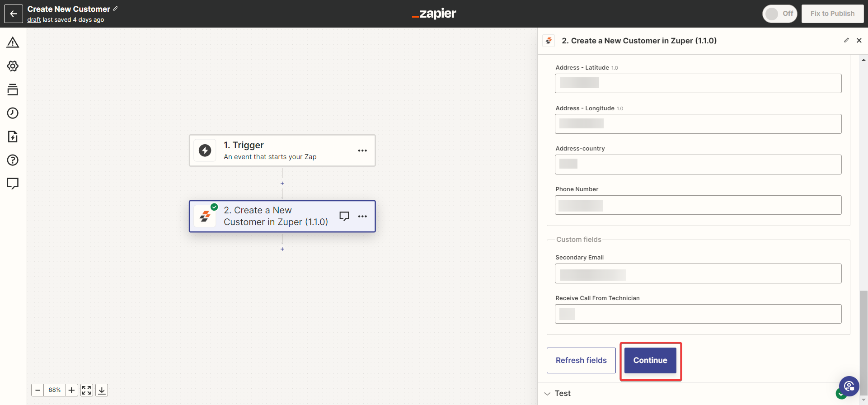The width and height of the screenshot is (868, 405).
Task: Select the Create a New Customer step card
Action: (x=282, y=217)
